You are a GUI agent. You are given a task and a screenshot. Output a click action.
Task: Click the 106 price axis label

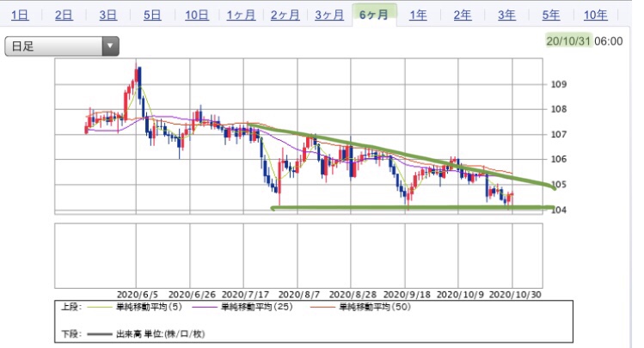[559, 159]
